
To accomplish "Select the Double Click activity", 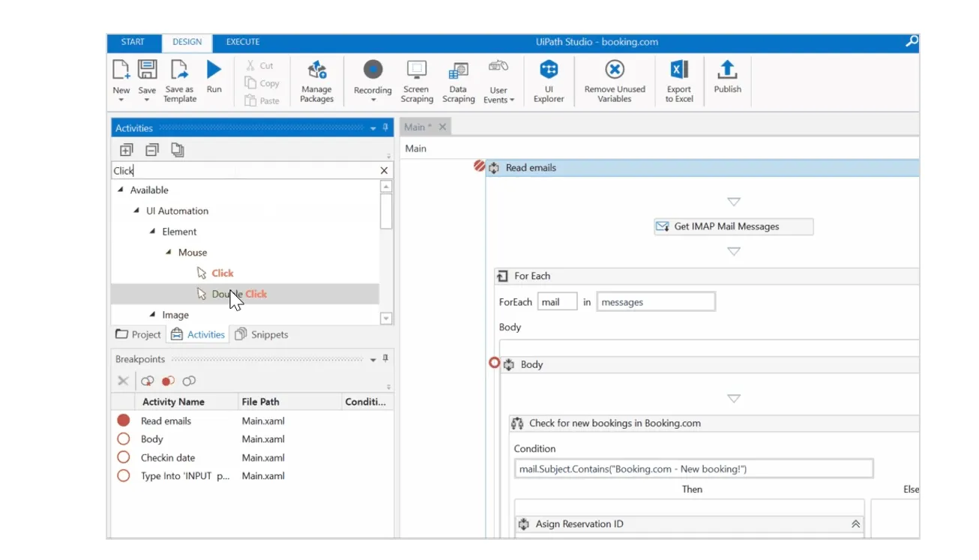I will click(x=245, y=294).
